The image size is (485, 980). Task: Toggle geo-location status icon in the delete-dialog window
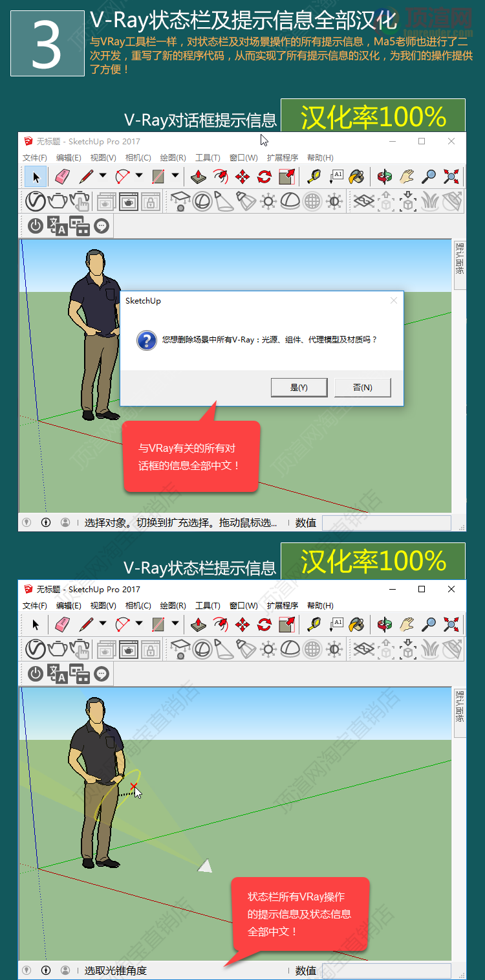[x=27, y=522]
